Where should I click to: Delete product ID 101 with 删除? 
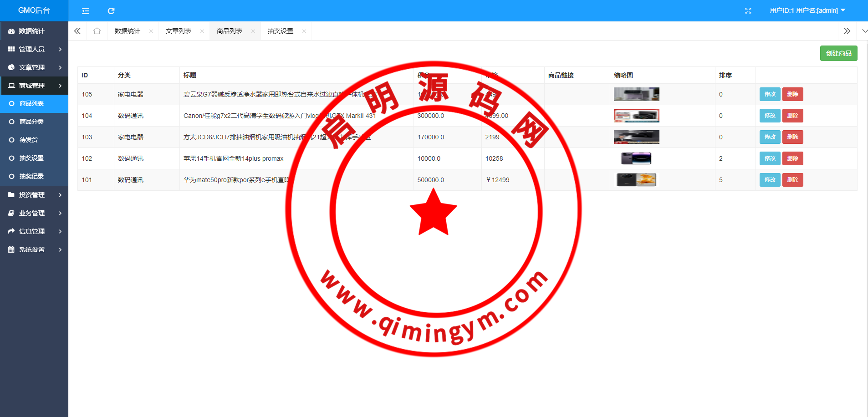click(x=792, y=180)
